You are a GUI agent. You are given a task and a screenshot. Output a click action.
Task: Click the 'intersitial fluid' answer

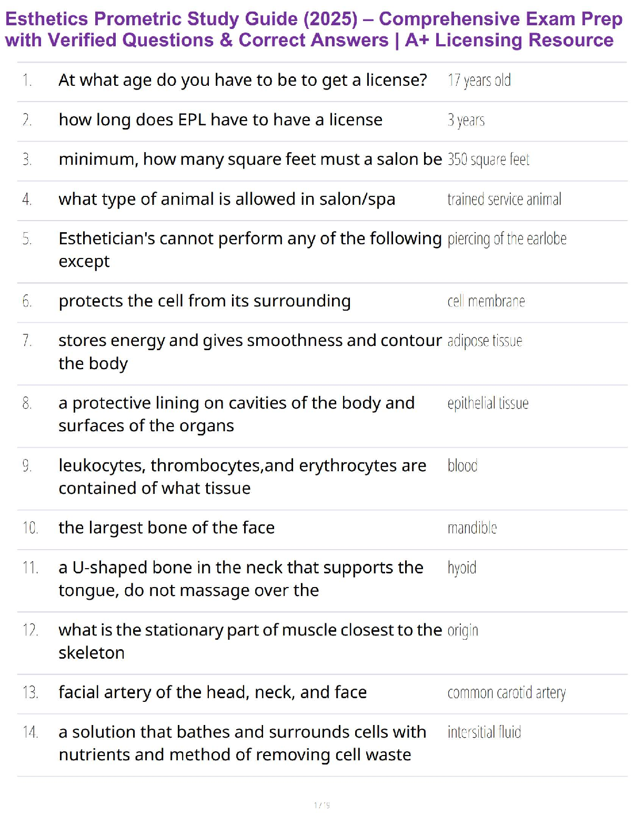click(485, 732)
